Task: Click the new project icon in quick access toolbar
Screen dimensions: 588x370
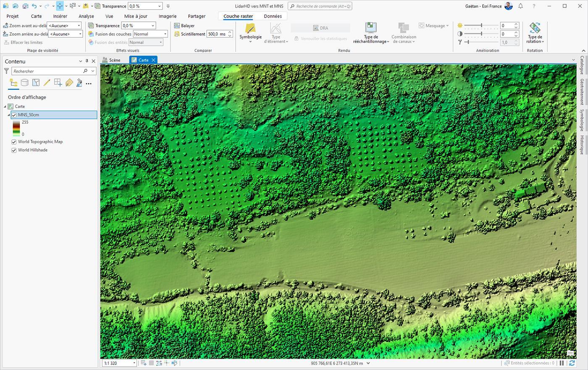Action: pos(5,6)
